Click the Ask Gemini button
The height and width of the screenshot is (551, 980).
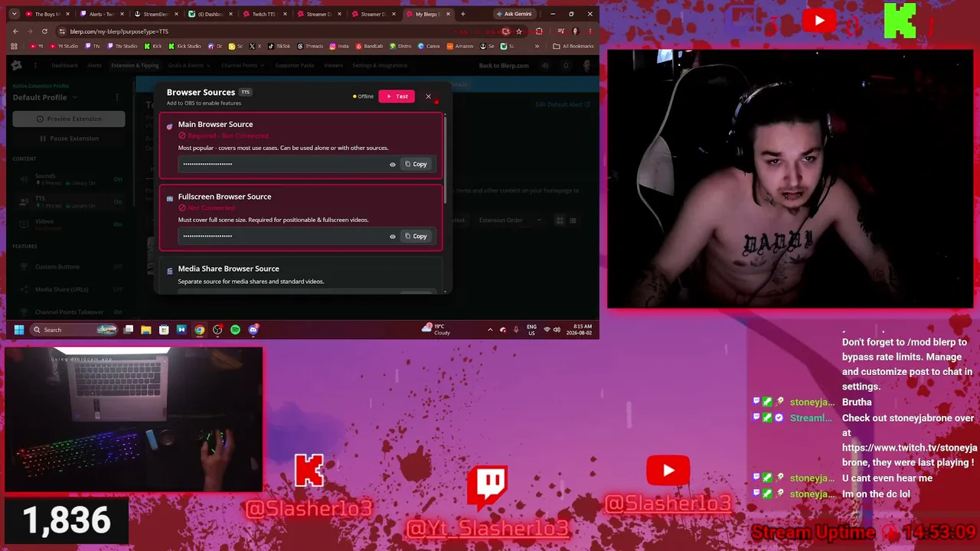(514, 14)
